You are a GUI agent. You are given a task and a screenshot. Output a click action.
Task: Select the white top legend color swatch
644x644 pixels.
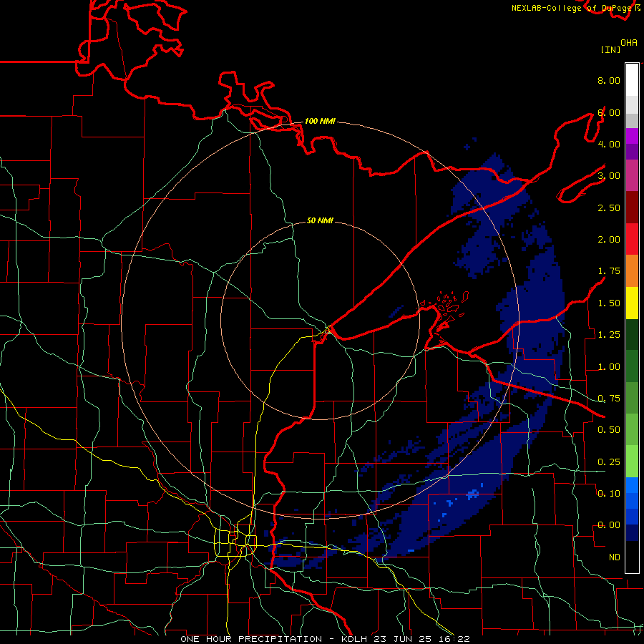pyautogui.click(x=632, y=80)
